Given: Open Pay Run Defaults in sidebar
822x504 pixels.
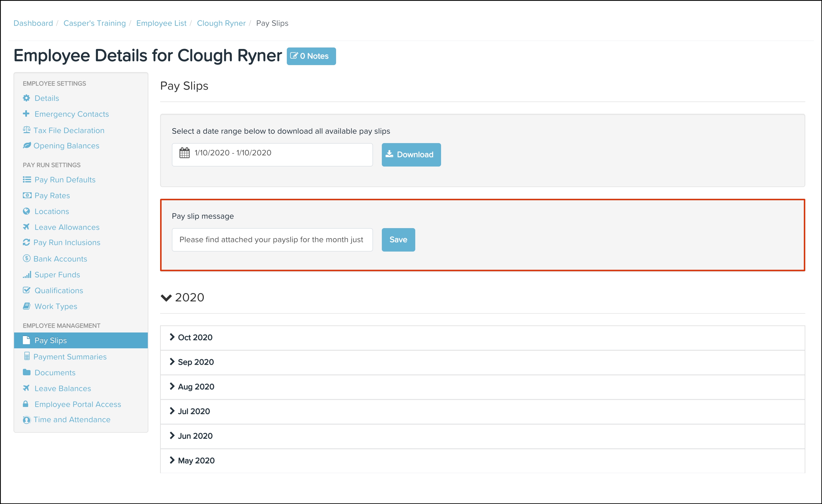Looking at the screenshot, I should [x=65, y=180].
